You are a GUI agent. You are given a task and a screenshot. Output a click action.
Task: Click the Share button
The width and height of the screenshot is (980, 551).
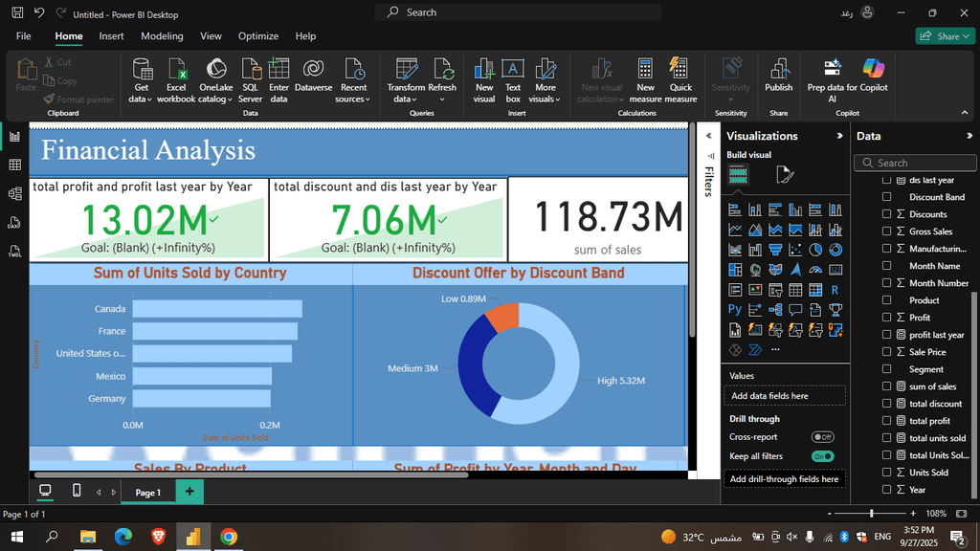945,36
